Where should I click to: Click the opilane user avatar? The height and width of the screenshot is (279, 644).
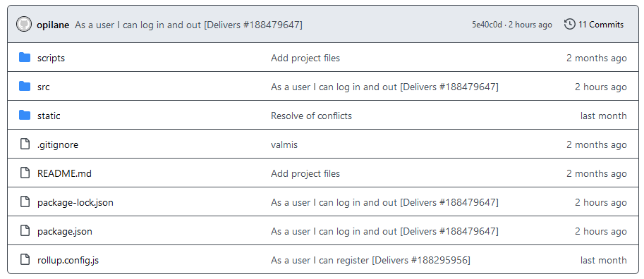[24, 25]
